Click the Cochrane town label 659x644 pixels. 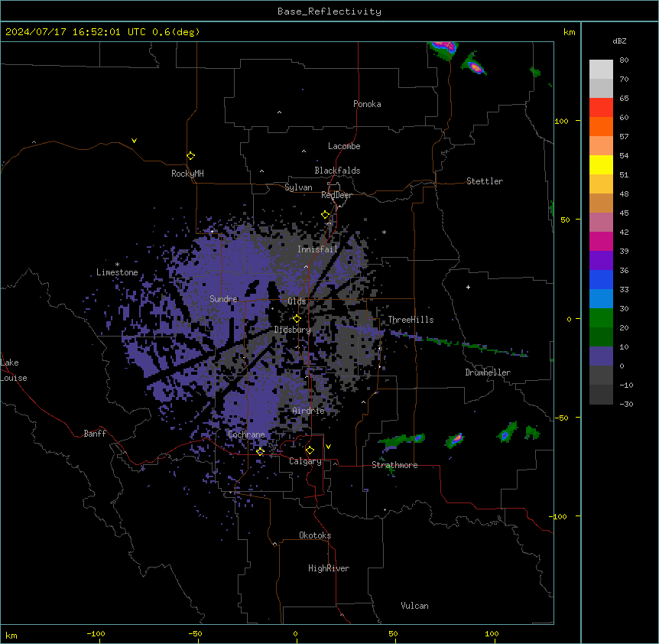coord(246,434)
